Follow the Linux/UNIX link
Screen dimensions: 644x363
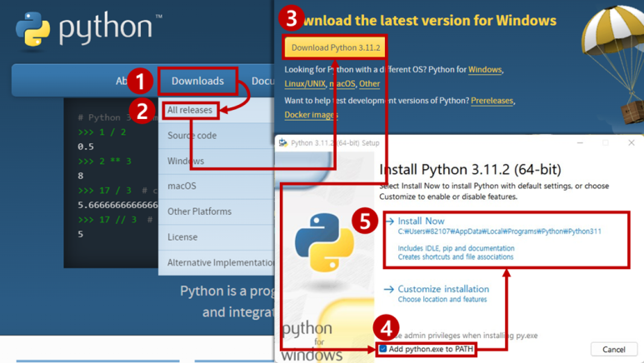coord(305,84)
